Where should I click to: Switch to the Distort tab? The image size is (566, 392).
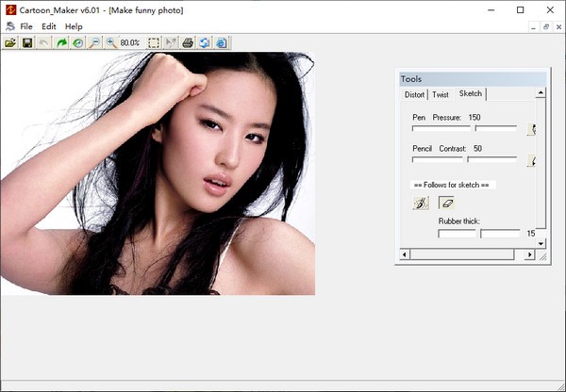(x=414, y=94)
